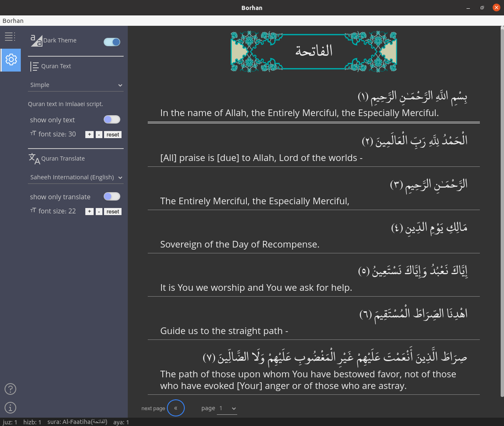
Task: Open the Borhan menu
Action: 13,21
